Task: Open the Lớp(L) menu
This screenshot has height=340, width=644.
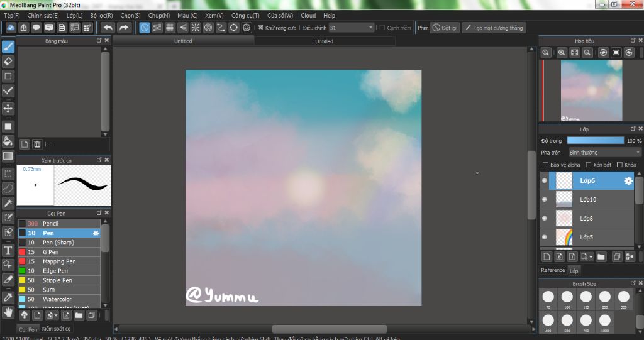Action: pyautogui.click(x=74, y=15)
